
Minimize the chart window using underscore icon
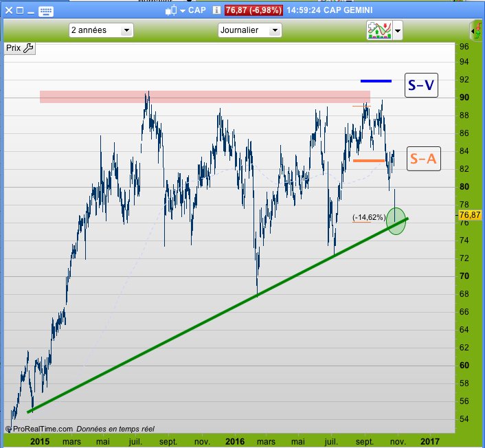click(x=31, y=12)
